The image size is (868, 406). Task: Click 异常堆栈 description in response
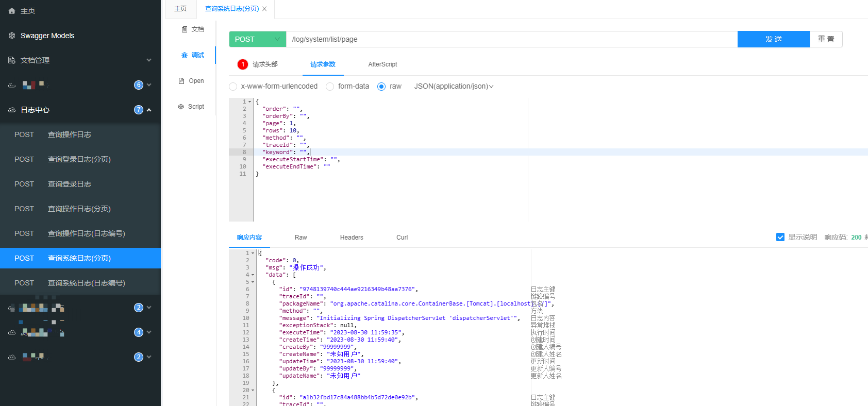(x=543, y=325)
